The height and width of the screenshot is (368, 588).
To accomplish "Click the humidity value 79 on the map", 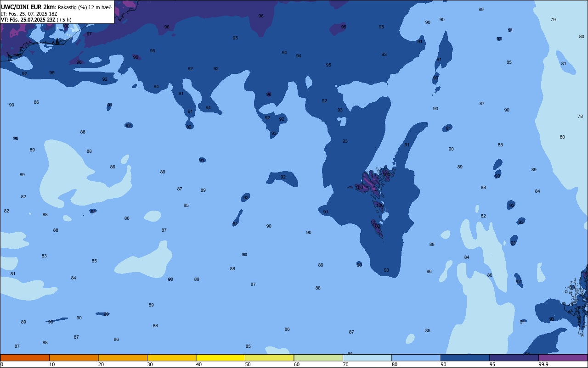I will click(x=553, y=20).
